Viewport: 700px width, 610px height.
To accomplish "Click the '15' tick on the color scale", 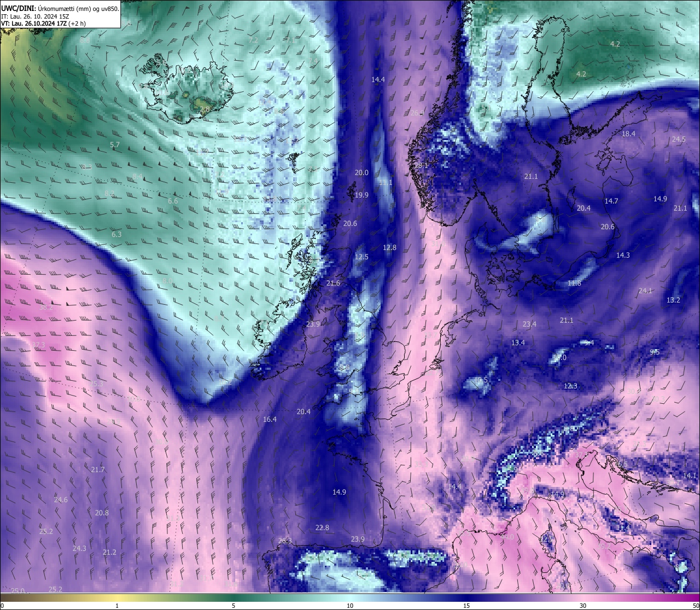I will point(466,606).
